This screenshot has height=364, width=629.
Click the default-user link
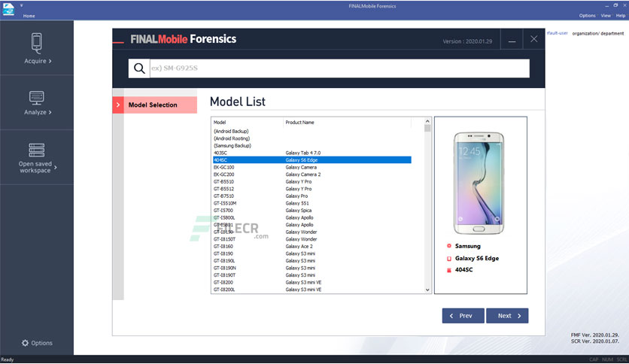pos(558,33)
